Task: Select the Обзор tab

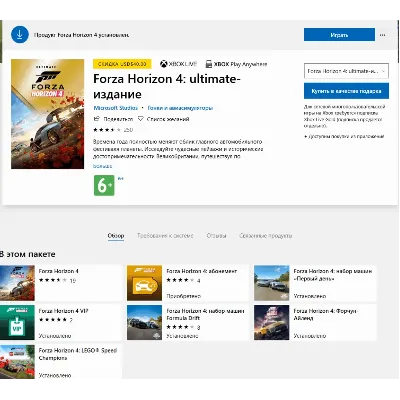Action: pyautogui.click(x=116, y=236)
